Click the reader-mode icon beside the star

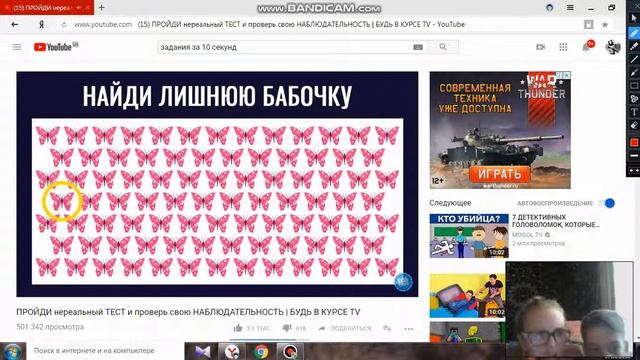pos(588,24)
